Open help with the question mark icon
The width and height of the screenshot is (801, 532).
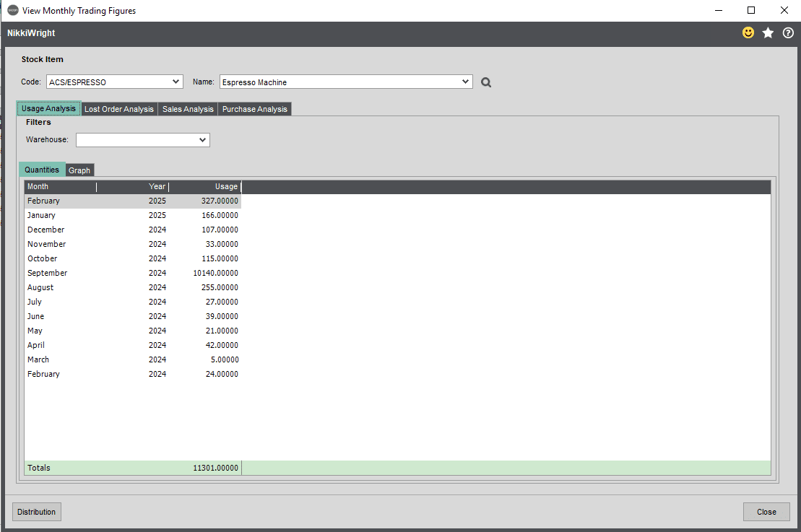pyautogui.click(x=788, y=32)
